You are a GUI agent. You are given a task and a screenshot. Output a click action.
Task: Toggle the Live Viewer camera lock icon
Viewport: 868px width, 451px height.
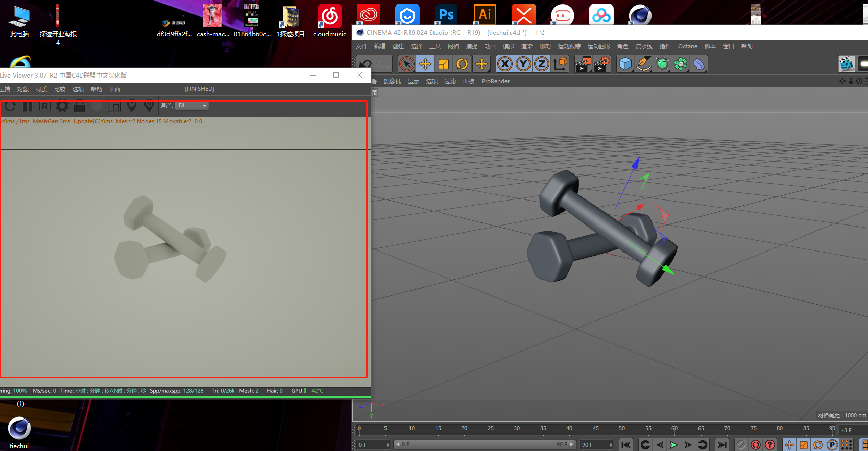[79, 106]
